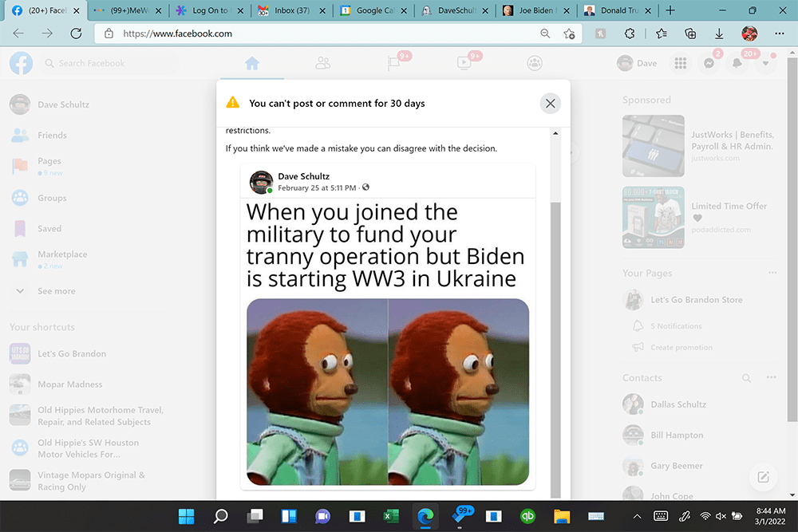Viewport: 798px width, 532px height.
Task: Switch to the MeWe browser tab
Action: [x=128, y=10]
